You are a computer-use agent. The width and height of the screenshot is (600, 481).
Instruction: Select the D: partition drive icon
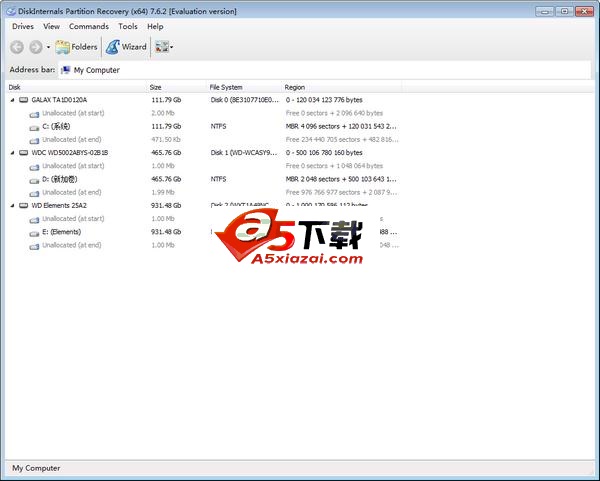[34, 180]
